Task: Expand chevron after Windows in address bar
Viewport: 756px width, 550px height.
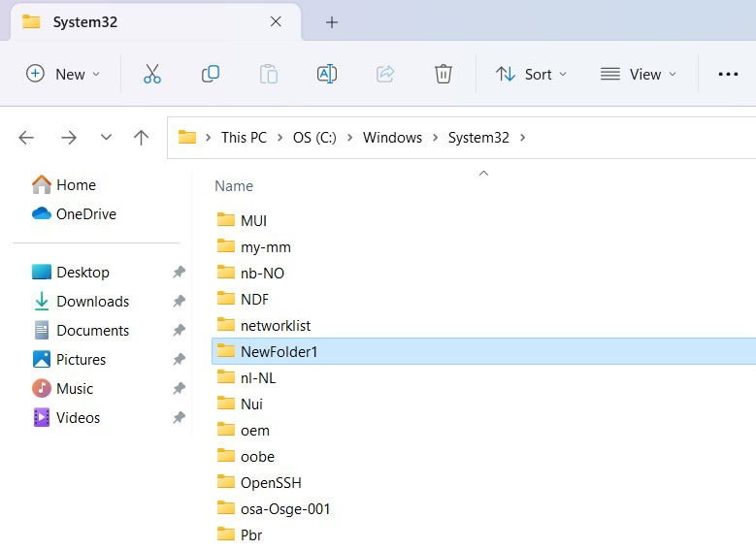Action: [436, 138]
